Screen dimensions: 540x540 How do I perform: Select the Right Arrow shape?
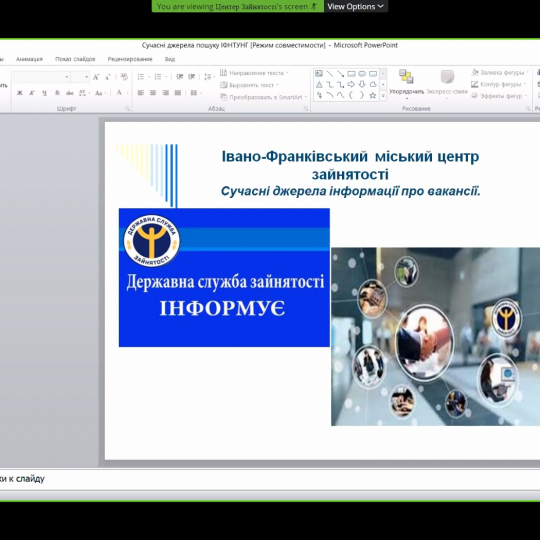pyautogui.click(x=351, y=85)
